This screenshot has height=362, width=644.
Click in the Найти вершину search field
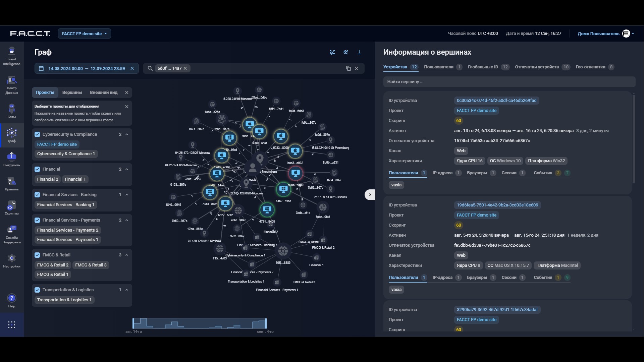pyautogui.click(x=509, y=82)
